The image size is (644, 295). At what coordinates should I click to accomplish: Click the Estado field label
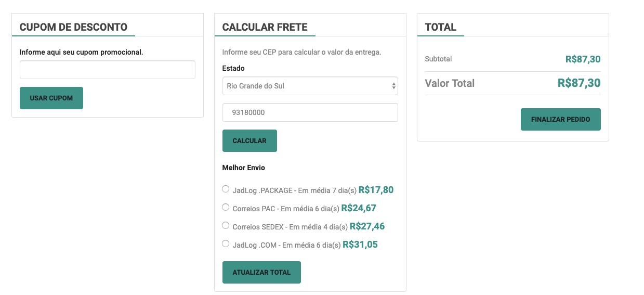pyautogui.click(x=233, y=68)
